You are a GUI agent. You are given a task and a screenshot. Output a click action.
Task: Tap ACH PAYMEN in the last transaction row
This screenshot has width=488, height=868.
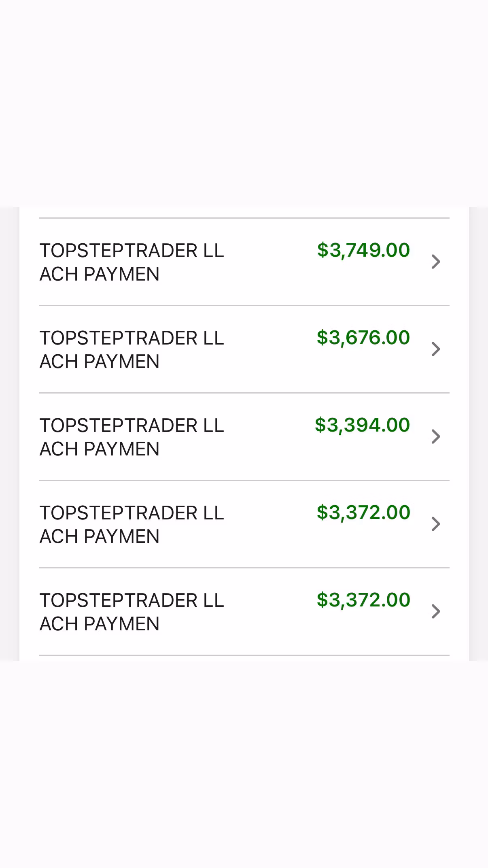click(x=100, y=624)
